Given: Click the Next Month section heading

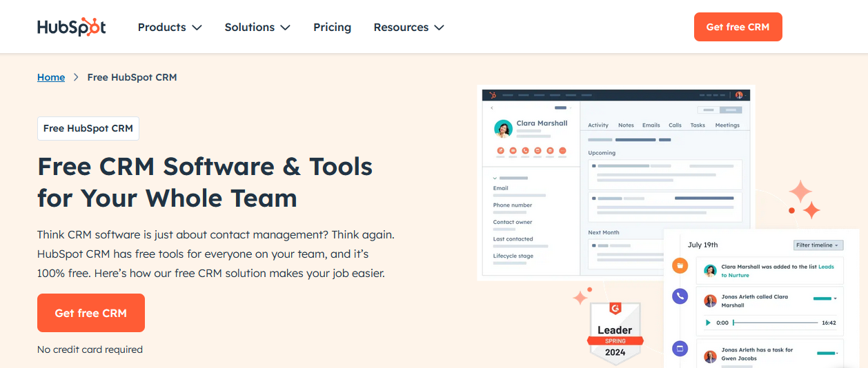Looking at the screenshot, I should pos(604,233).
